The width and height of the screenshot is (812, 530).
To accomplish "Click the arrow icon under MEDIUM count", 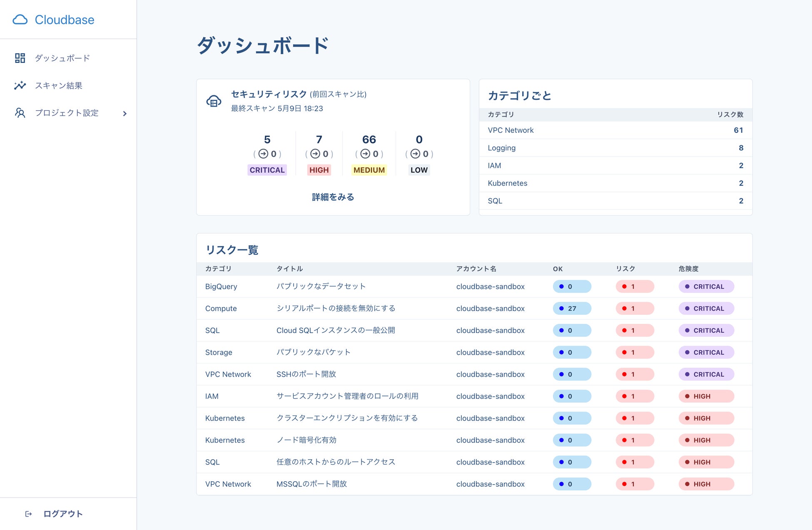I will pos(365,154).
